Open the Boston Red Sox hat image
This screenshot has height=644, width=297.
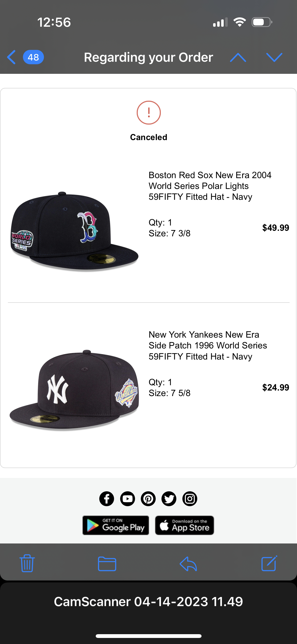pyautogui.click(x=74, y=231)
